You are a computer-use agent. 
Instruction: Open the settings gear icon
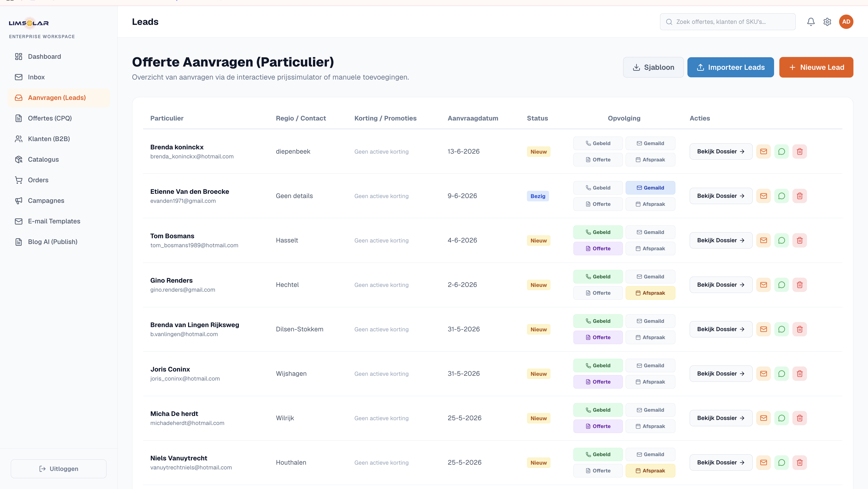827,22
